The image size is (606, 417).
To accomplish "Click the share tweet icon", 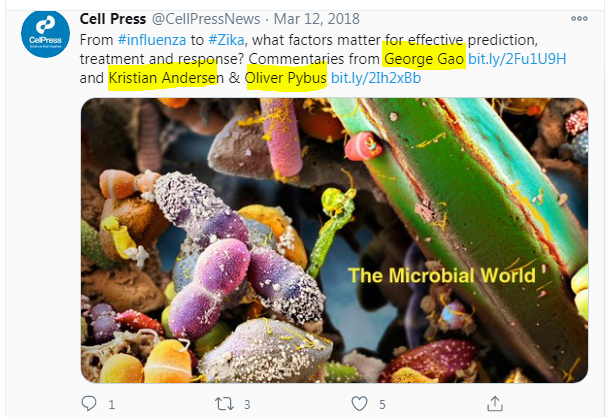I will (x=492, y=403).
